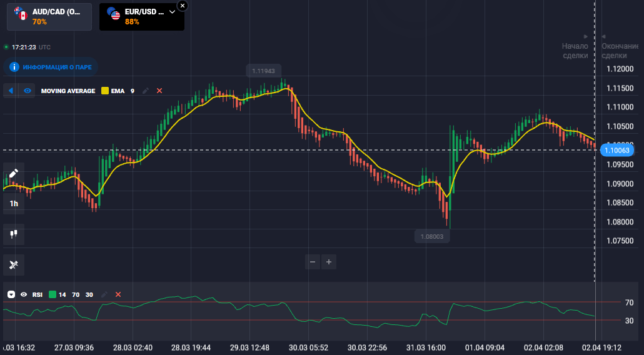Screen dimensions: 644x355
Task: Zoom out the chart with minus button
Action: pyautogui.click(x=313, y=261)
